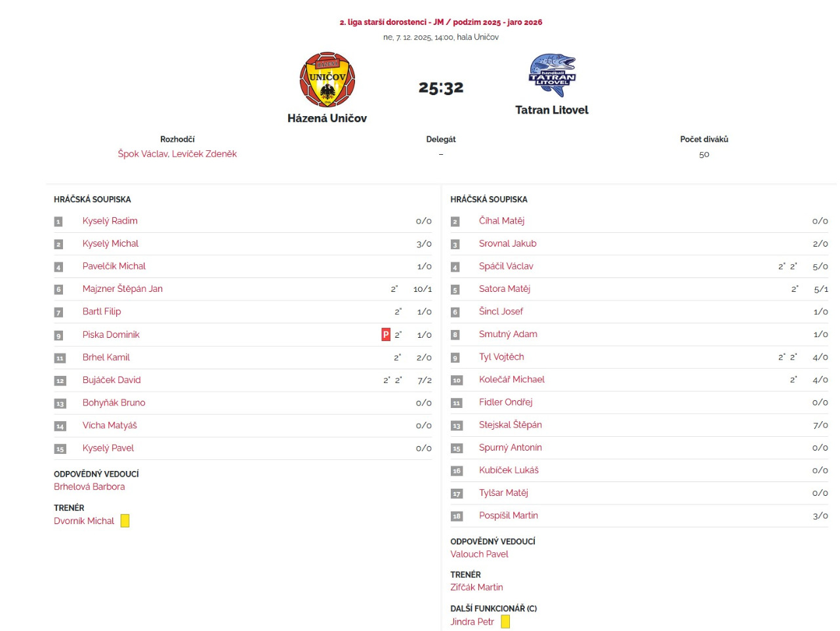
Task: Open referee link Špok Václav, Levíček Zdeněk
Action: pyautogui.click(x=177, y=153)
